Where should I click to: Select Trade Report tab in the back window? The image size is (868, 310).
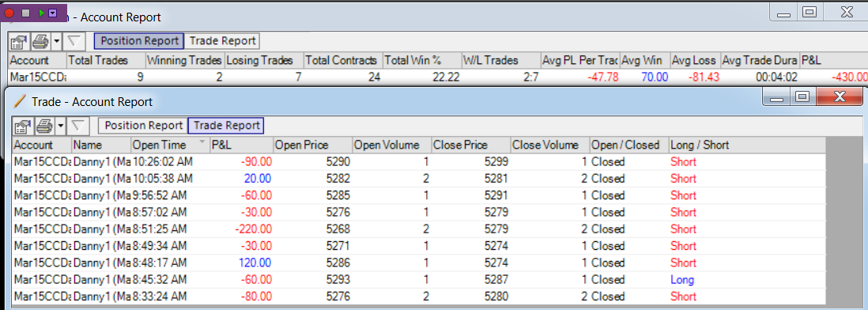coord(223,40)
